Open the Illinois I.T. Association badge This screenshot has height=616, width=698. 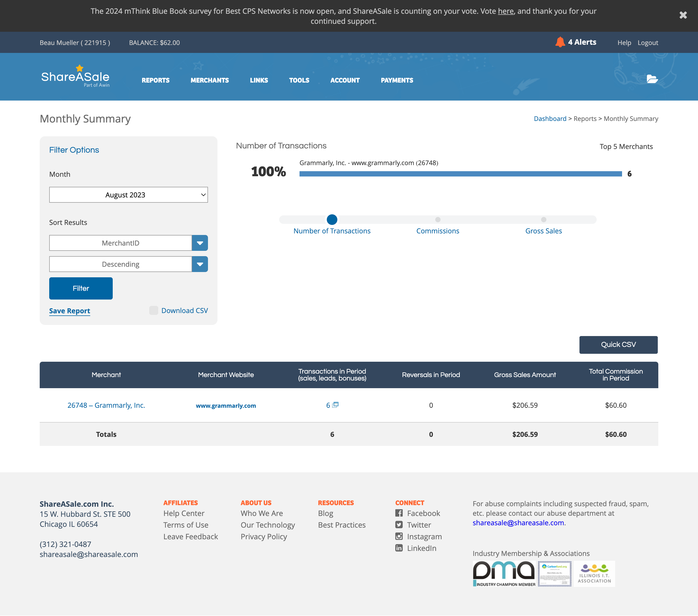[x=594, y=574]
